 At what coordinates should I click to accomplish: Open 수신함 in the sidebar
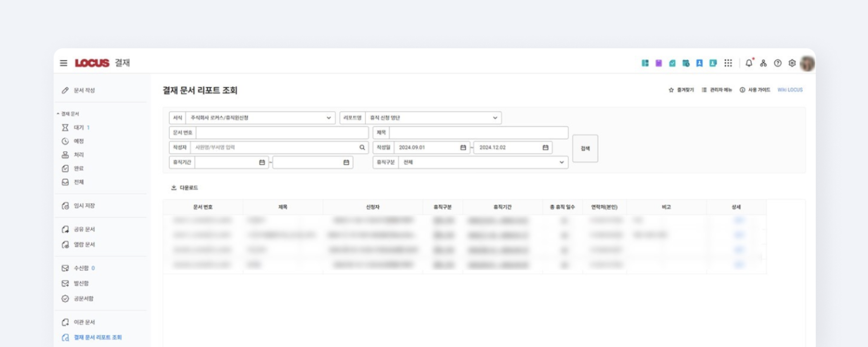pyautogui.click(x=81, y=268)
